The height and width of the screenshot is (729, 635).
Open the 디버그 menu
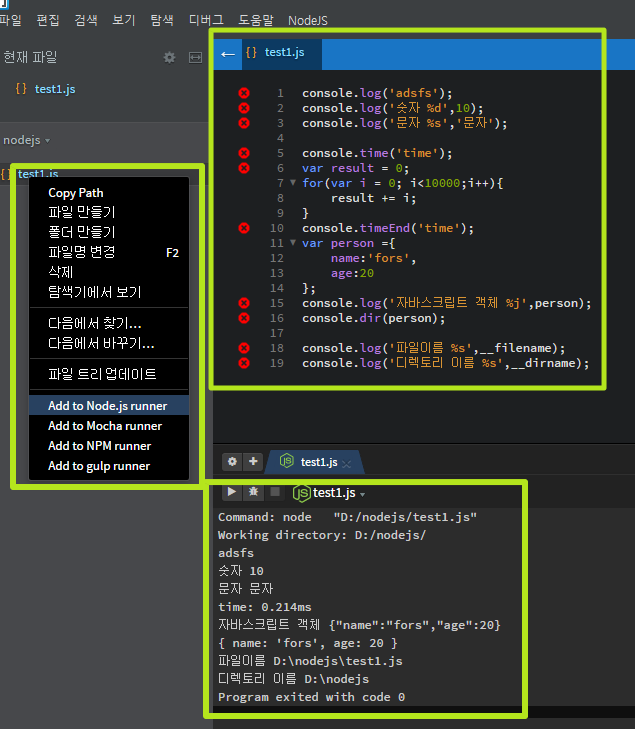(206, 20)
